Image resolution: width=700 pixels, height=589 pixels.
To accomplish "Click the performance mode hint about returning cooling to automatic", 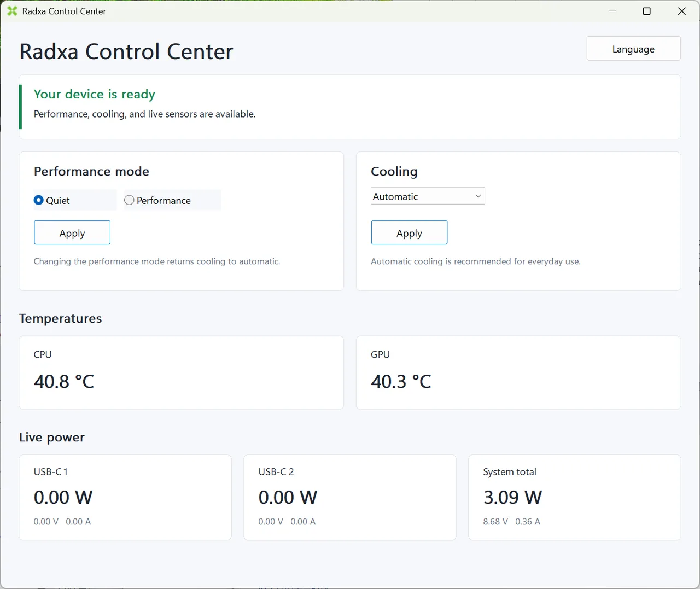I will click(157, 261).
